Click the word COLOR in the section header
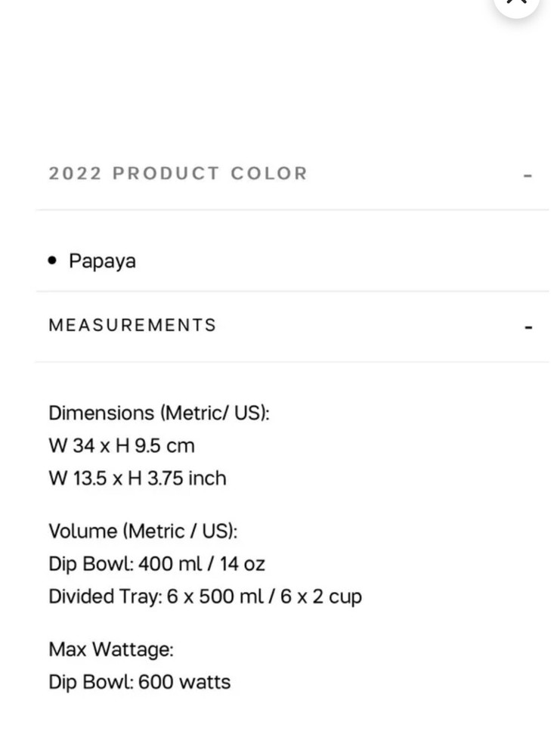Screen dimensions: 551x756 coord(269,173)
